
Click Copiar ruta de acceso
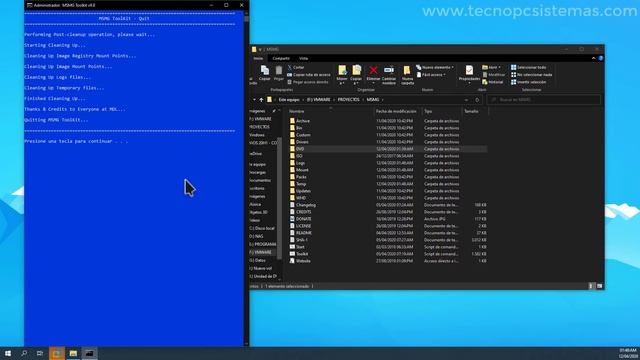tap(309, 75)
